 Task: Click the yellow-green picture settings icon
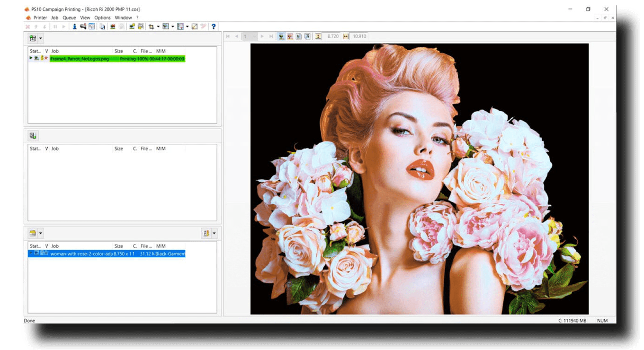point(132,27)
